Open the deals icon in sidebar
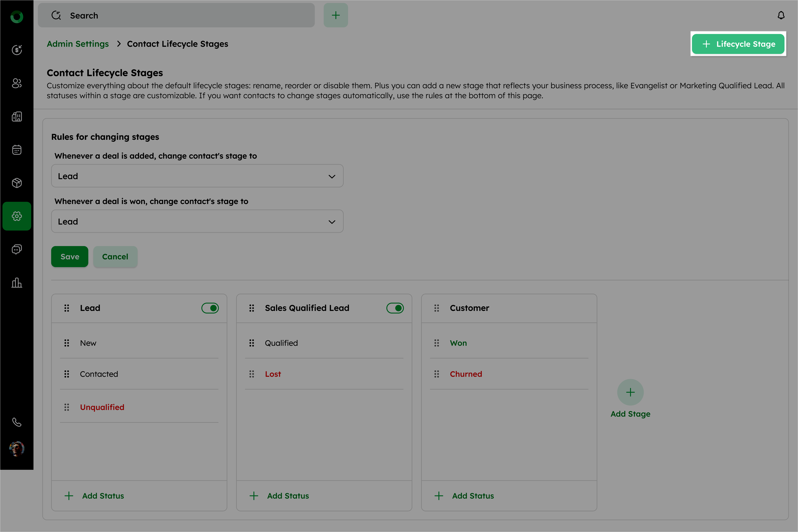Viewport: 798px width, 532px height. click(17, 50)
